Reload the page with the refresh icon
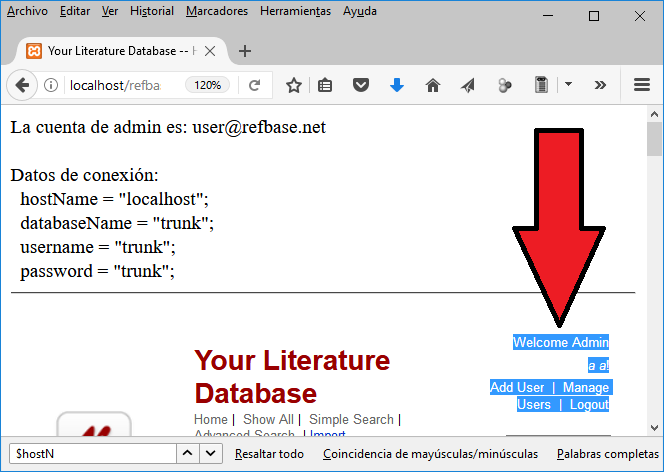This screenshot has width=664, height=472. point(254,85)
